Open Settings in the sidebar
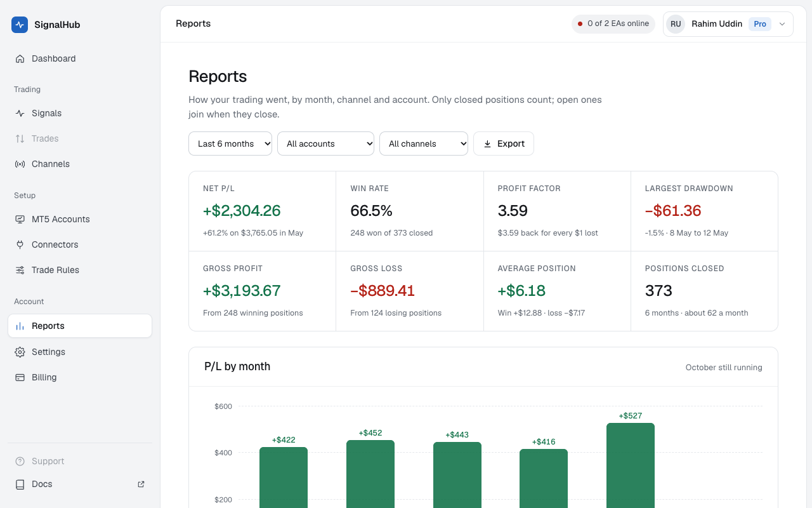The height and width of the screenshot is (508, 812). (80, 352)
